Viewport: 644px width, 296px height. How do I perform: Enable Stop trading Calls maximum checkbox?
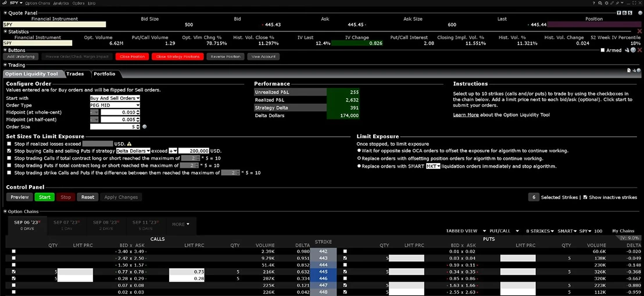point(9,158)
